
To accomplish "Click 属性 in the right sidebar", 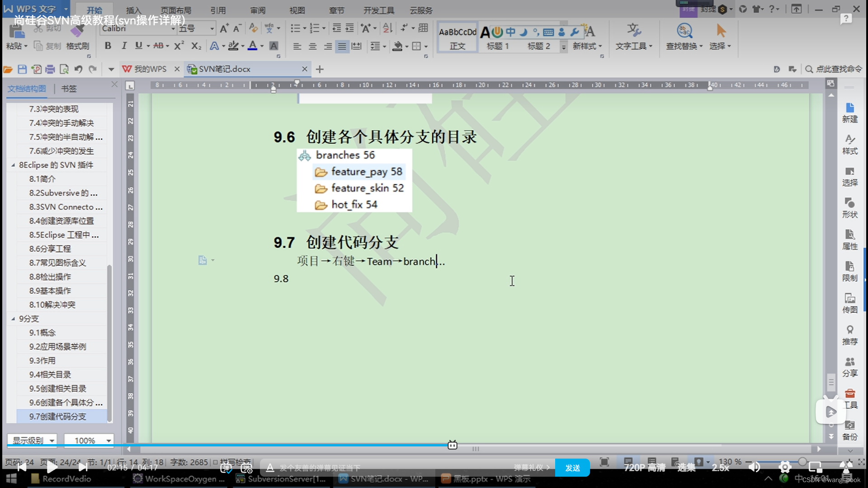I will point(850,240).
